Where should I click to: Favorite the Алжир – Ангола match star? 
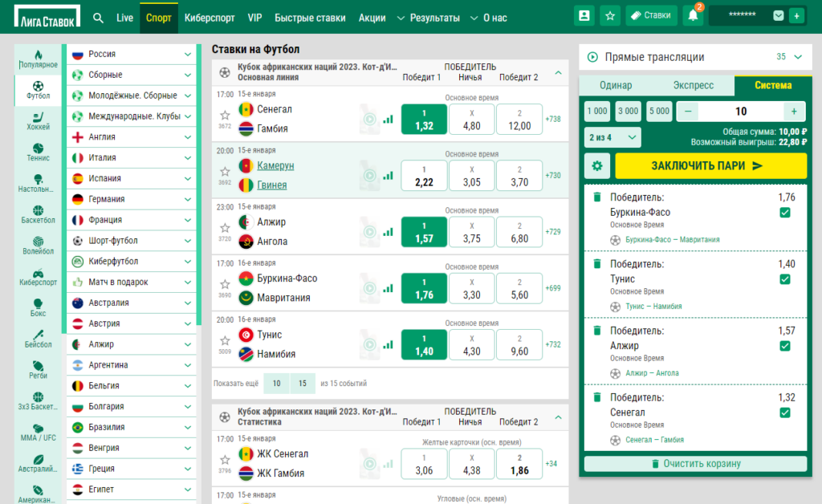tap(225, 227)
